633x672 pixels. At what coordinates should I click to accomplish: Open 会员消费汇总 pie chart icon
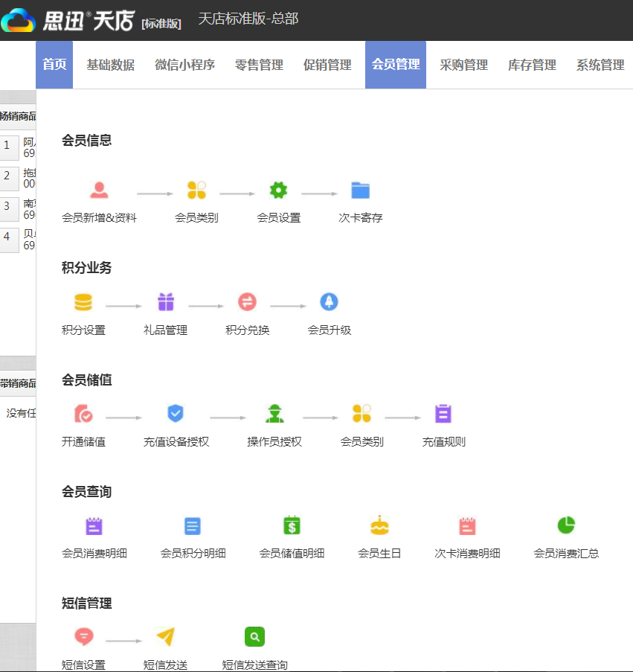566,525
